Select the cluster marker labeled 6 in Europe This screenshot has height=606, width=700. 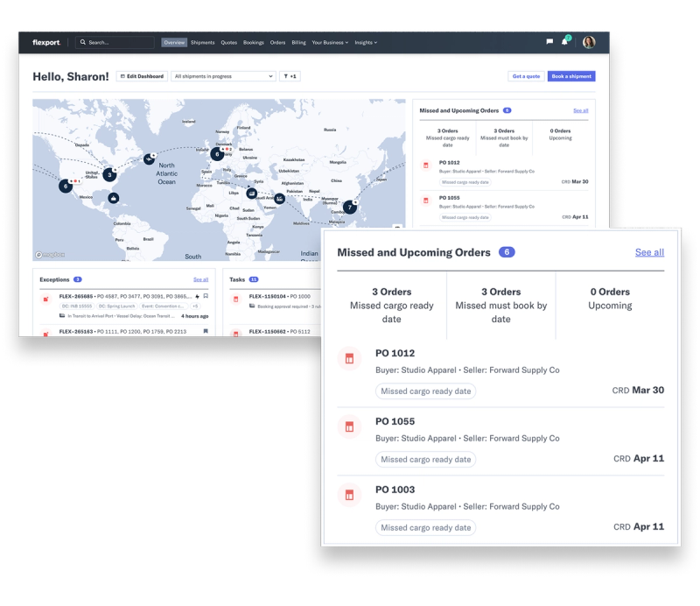pyautogui.click(x=217, y=154)
